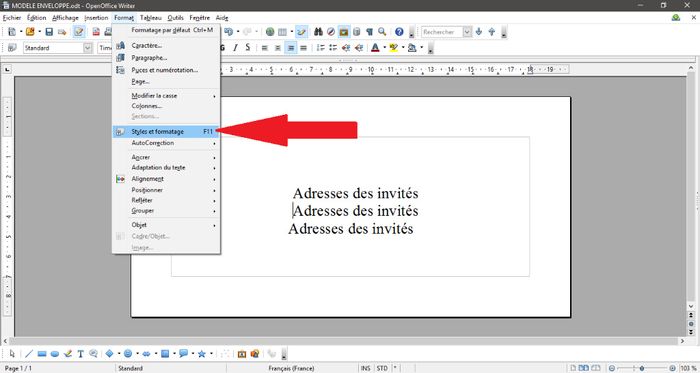This screenshot has height=373, width=700.
Task: Click the New document icon
Action: [12, 32]
